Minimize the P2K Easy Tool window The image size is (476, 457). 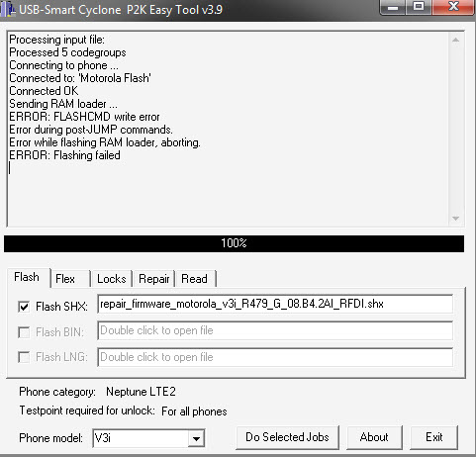tap(392, 7)
